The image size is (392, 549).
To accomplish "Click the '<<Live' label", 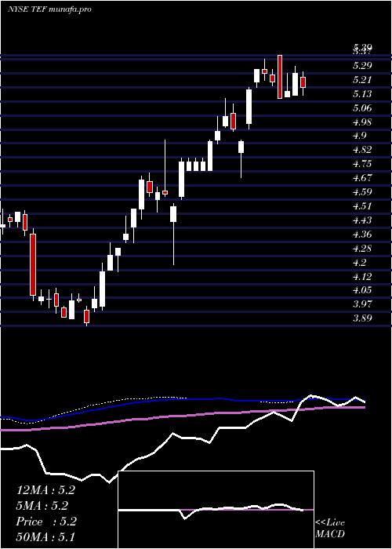I will click(330, 523).
